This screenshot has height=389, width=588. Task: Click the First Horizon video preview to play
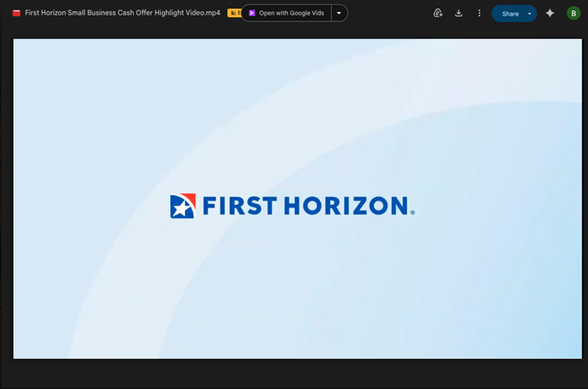click(297, 199)
